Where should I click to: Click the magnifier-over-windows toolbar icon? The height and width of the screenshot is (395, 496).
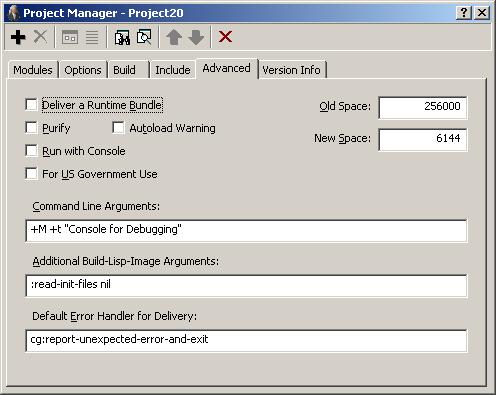click(144, 37)
